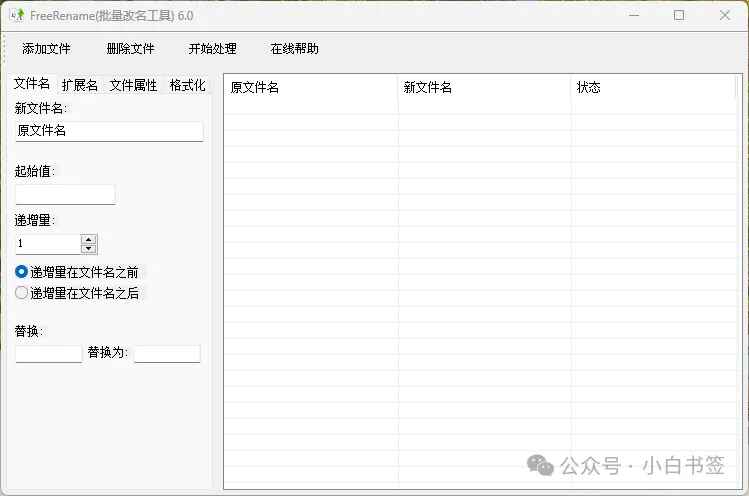Increase 递增量 with the up arrow
This screenshot has height=496, width=749.
tap(88, 239)
